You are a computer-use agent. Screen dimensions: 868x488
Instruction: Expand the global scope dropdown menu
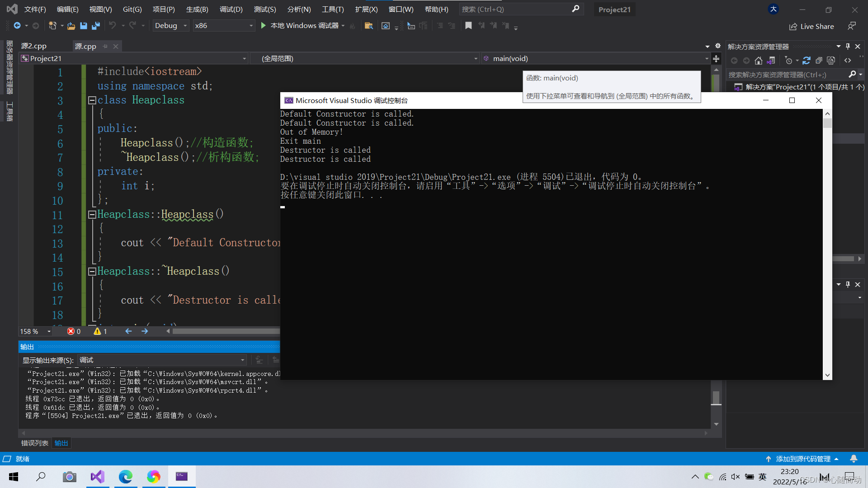coord(475,58)
